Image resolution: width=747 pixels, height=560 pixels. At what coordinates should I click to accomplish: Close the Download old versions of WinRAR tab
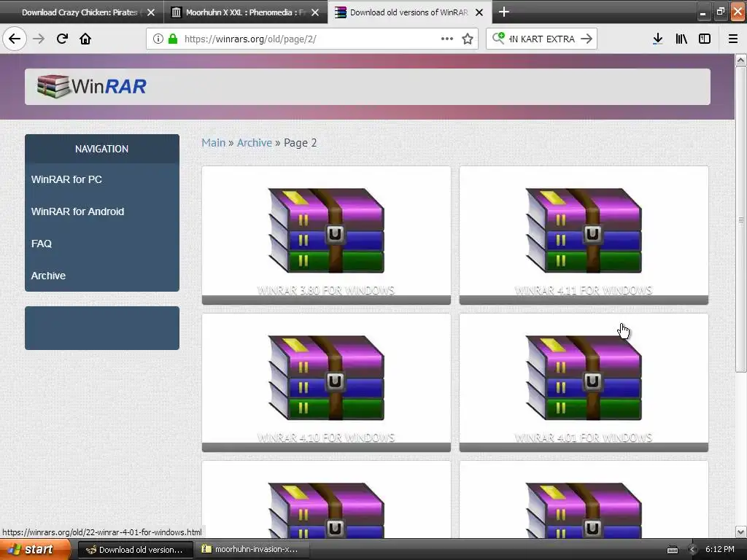pos(479,12)
